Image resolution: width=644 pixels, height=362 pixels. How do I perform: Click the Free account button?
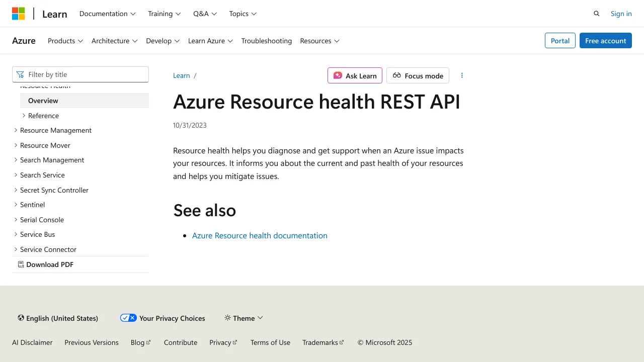(x=606, y=41)
